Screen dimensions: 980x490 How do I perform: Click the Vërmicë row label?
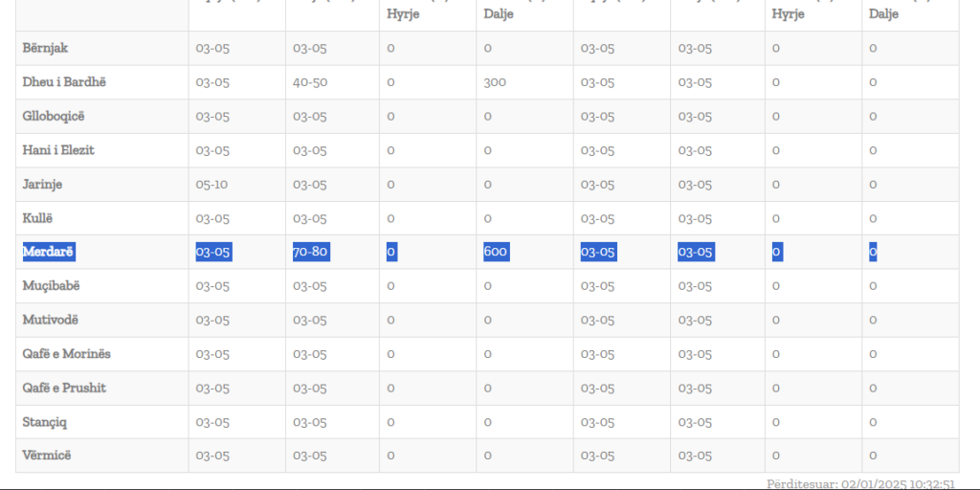[46, 456]
